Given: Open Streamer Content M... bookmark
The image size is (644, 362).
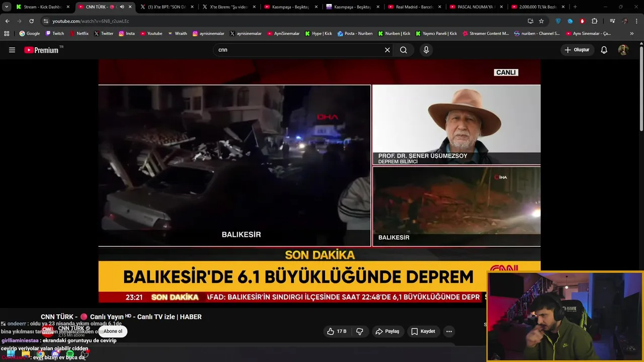Looking at the screenshot, I should [x=486, y=34].
